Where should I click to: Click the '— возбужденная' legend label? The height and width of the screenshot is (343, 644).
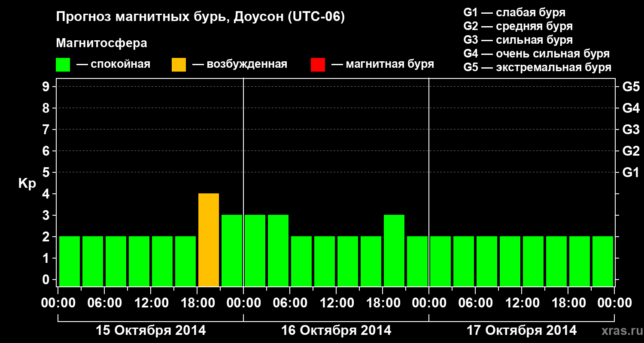tap(240, 64)
